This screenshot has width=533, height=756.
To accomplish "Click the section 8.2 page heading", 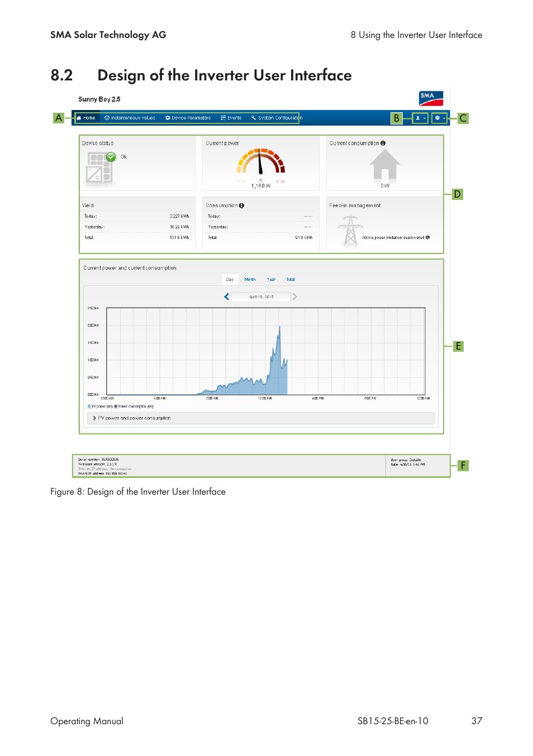I will 201,75.
